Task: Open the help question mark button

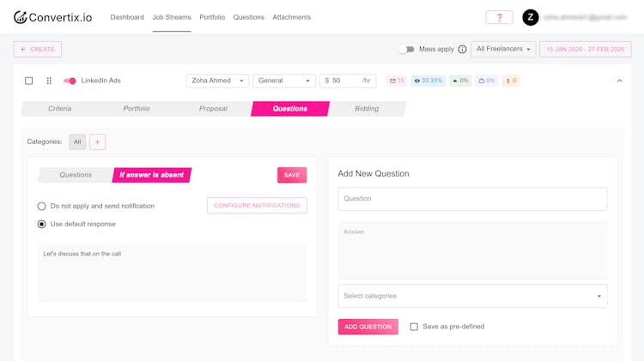Action: (499, 17)
